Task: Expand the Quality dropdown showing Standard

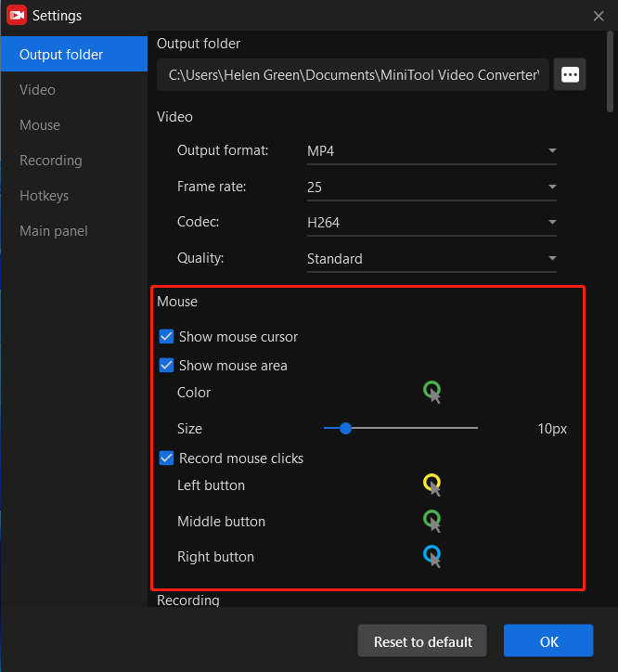Action: click(431, 259)
